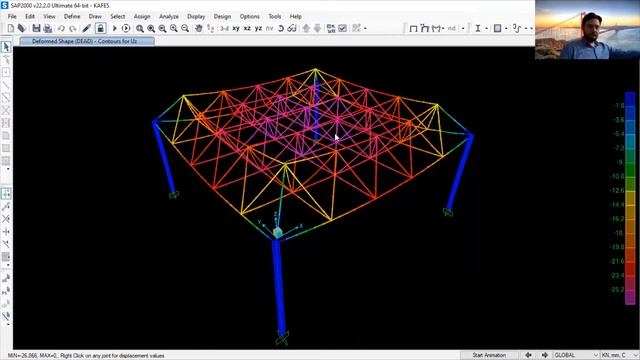Click the circled play icon in the toolbar

tap(126, 28)
